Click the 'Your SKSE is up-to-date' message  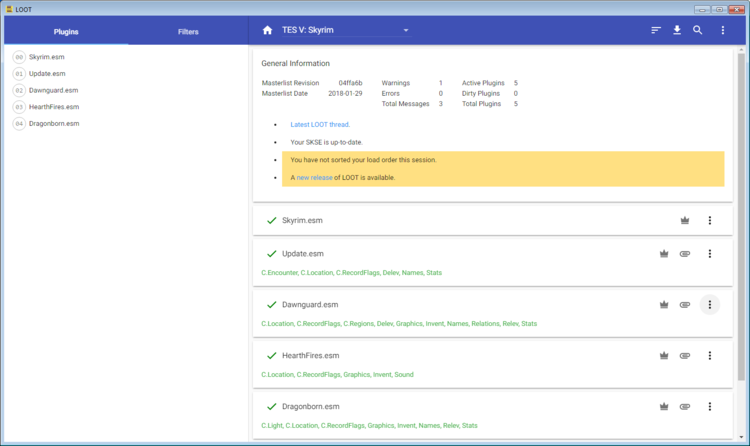(x=326, y=142)
